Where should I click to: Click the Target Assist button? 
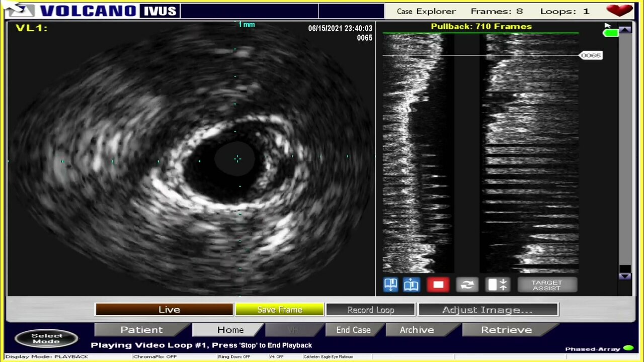pyautogui.click(x=546, y=285)
